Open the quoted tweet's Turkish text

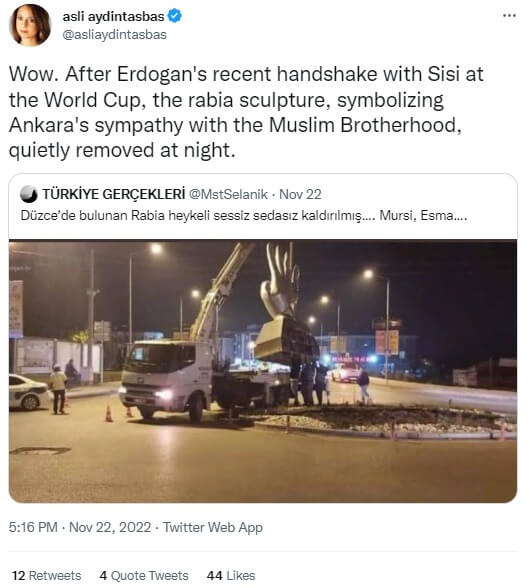[244, 216]
